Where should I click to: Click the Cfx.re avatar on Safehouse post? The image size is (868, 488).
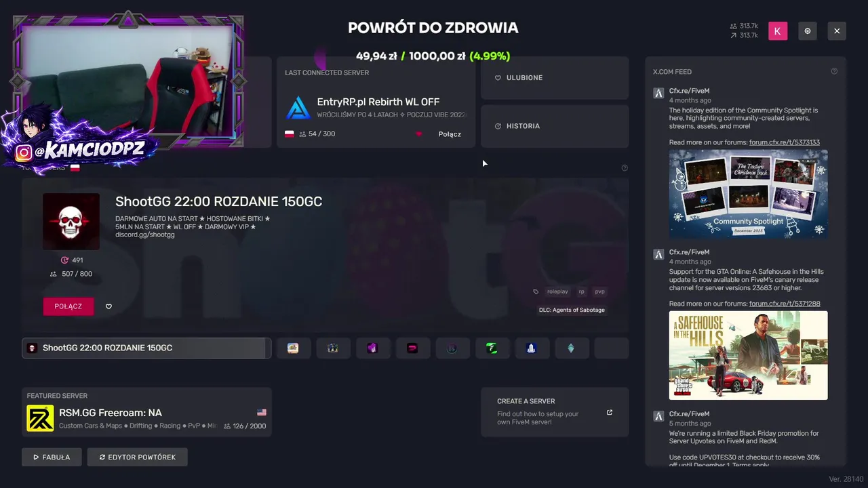(658, 255)
